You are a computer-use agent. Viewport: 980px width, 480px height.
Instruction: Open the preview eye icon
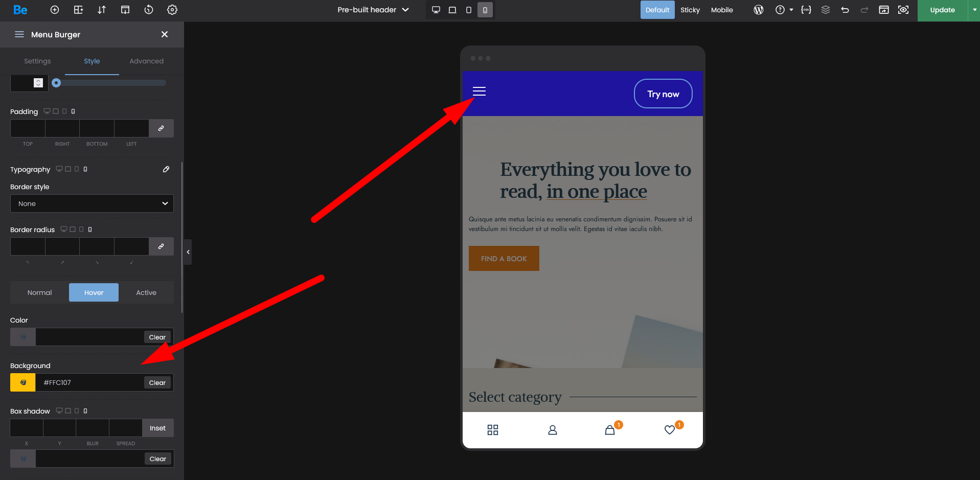(x=903, y=10)
